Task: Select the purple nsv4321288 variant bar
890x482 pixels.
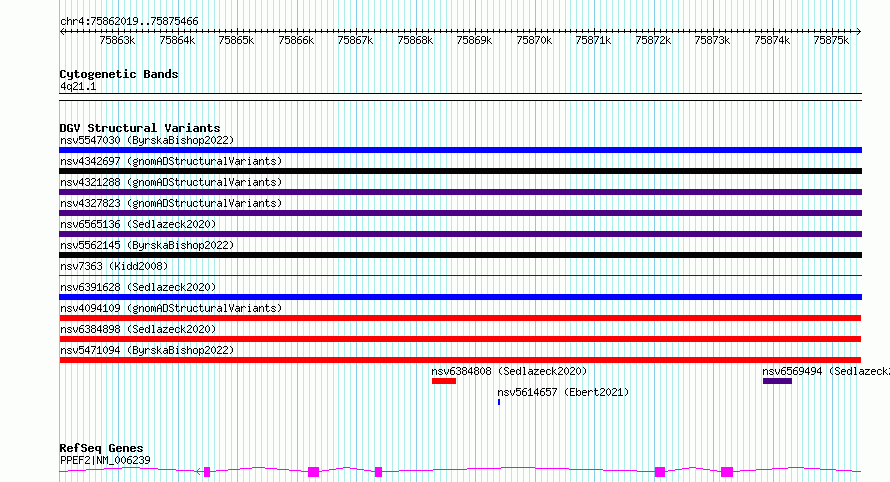Action: pyautogui.click(x=460, y=192)
